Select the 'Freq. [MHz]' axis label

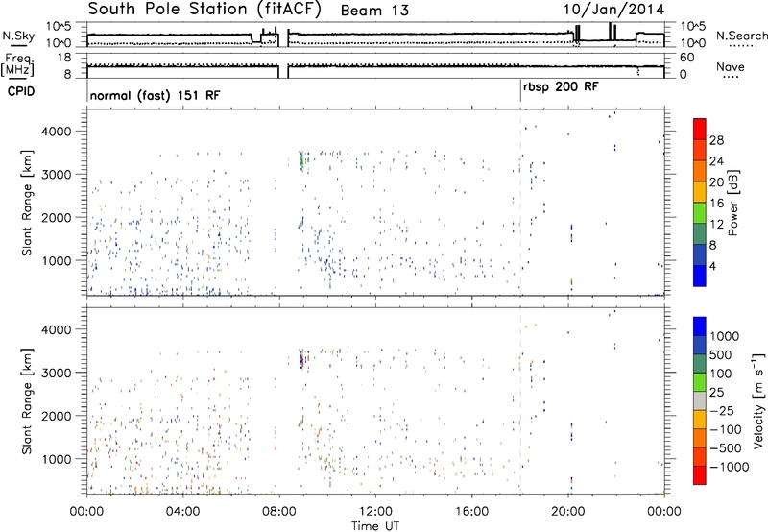pos(17,65)
